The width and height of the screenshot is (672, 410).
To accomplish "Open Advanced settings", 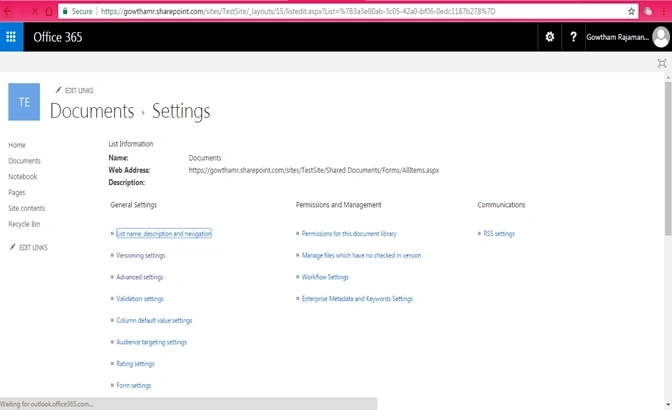I will coord(140,277).
